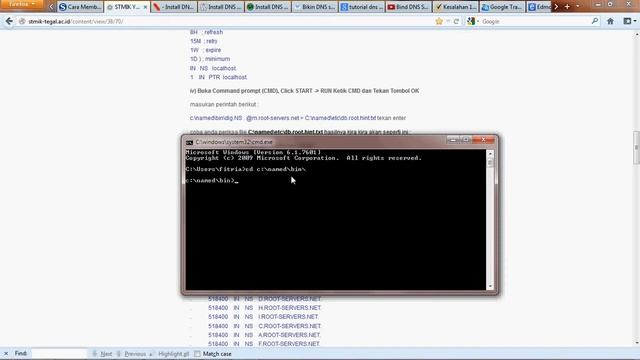Viewport: 640px width, 360px height.
Task: Click the "F.ROOT-SERVERS.NET" record text
Action: [x=289, y=344]
